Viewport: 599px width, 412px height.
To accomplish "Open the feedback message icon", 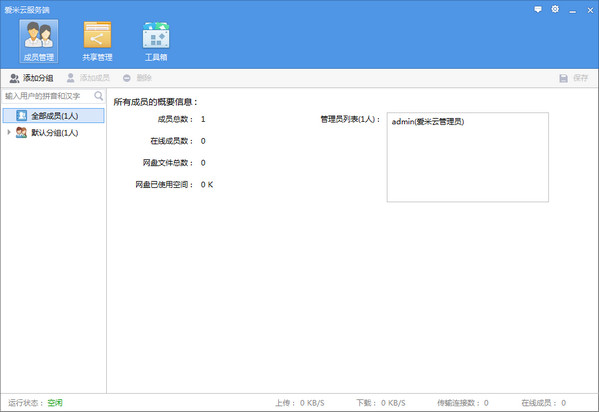I will tap(538, 10).
